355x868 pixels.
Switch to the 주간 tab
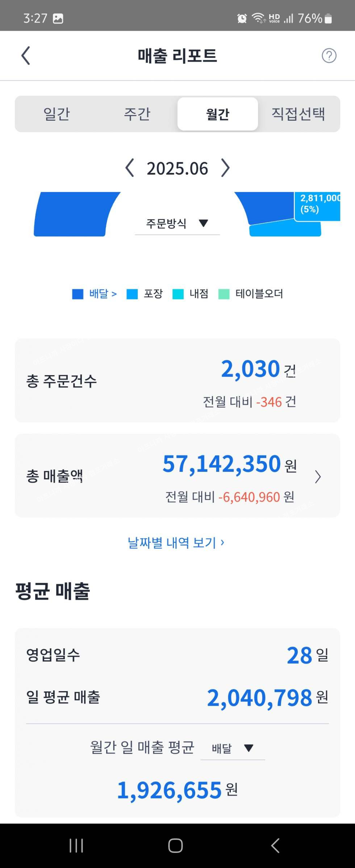137,114
